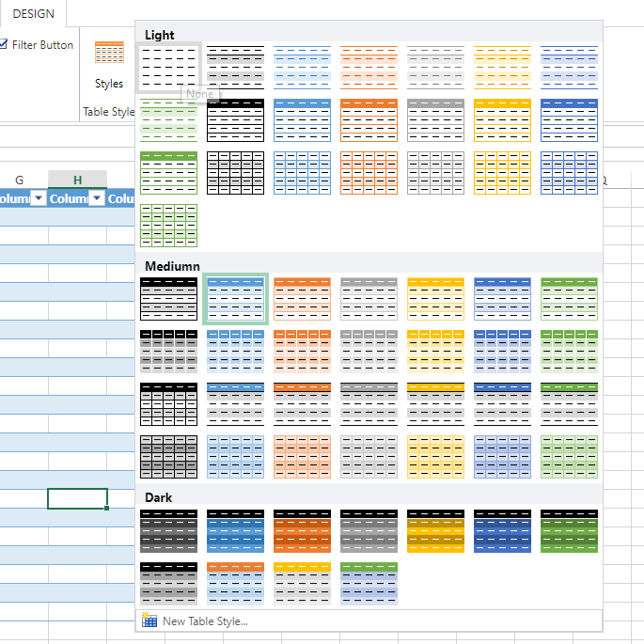Apply the dark blue Dark table style
Image resolution: width=644 pixels, height=644 pixels.
click(x=502, y=530)
